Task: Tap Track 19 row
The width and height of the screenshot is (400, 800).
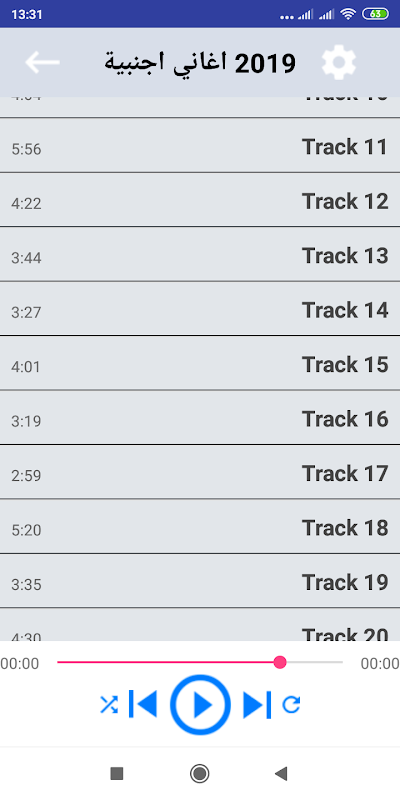Action: tap(200, 581)
